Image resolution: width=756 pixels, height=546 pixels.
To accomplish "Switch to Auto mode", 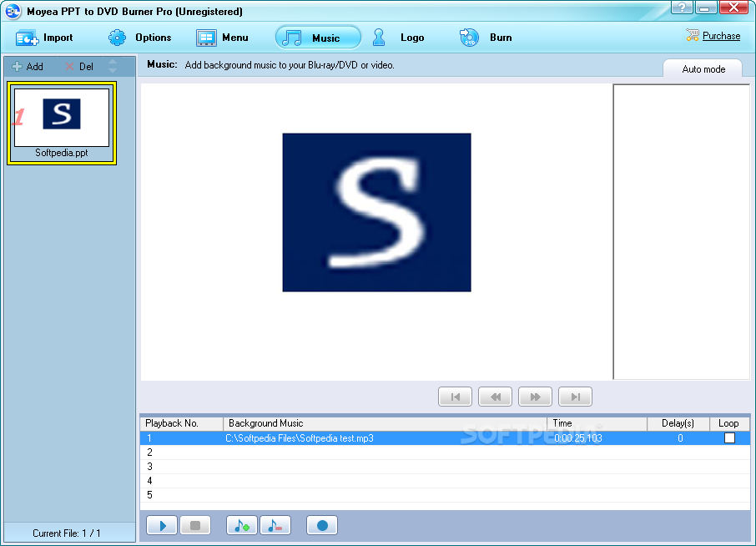I will pos(703,69).
